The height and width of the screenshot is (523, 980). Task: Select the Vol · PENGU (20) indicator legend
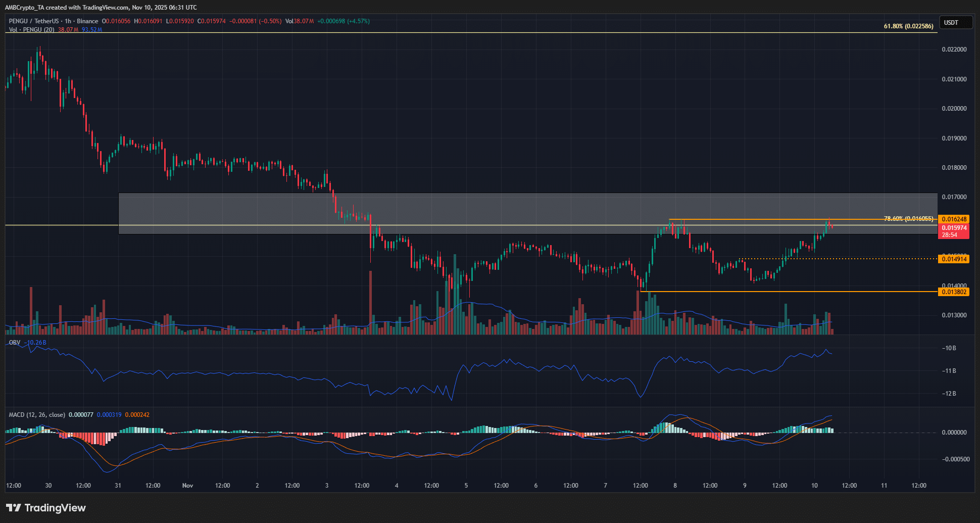coord(32,30)
